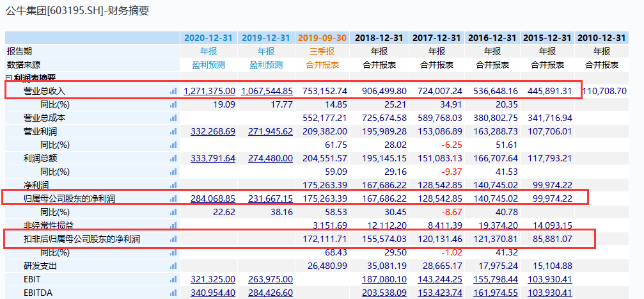Open chart icon for 同比(%) under 扣非后归属母公司股东的净利润
The width and height of the screenshot is (644, 299).
[x=173, y=252]
